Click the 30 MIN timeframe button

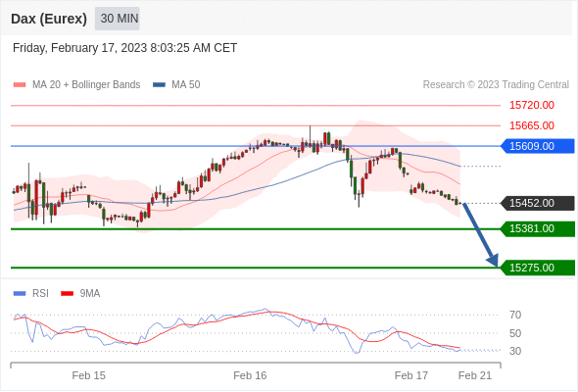tap(118, 19)
